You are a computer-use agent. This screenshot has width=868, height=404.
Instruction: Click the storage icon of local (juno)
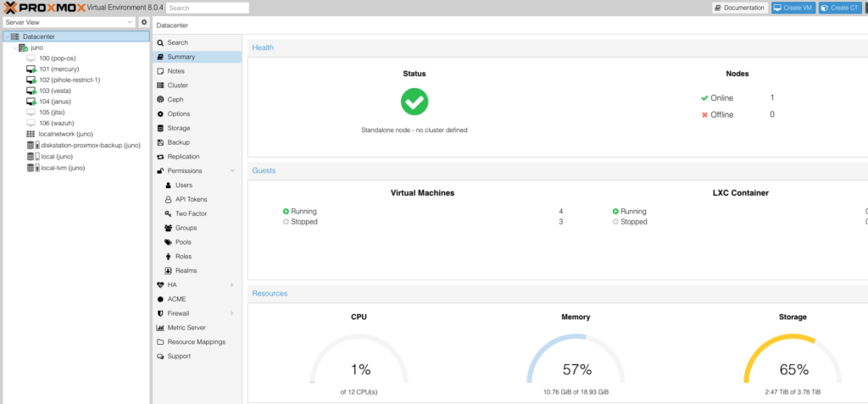[33, 157]
